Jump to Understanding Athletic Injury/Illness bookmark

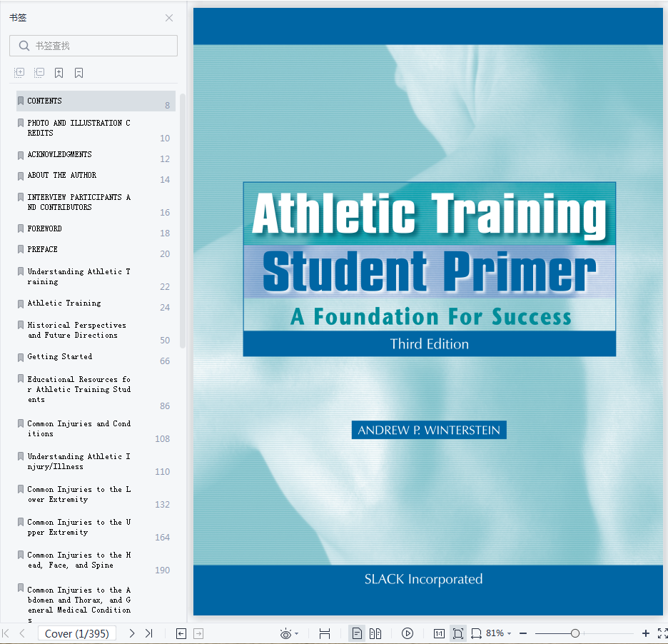[96, 462]
